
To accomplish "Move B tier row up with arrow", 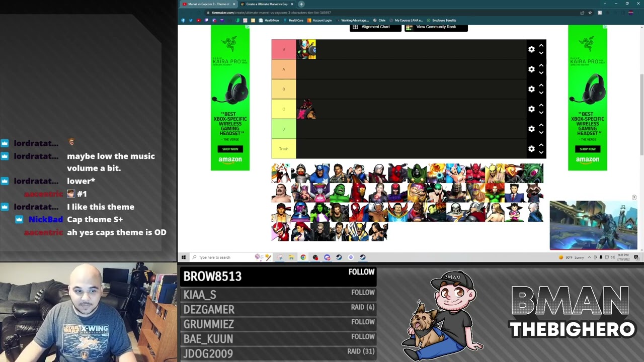I will [541, 85].
